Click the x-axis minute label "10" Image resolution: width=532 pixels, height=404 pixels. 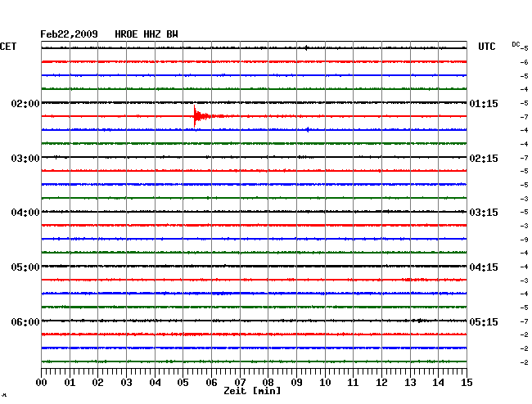(325, 383)
